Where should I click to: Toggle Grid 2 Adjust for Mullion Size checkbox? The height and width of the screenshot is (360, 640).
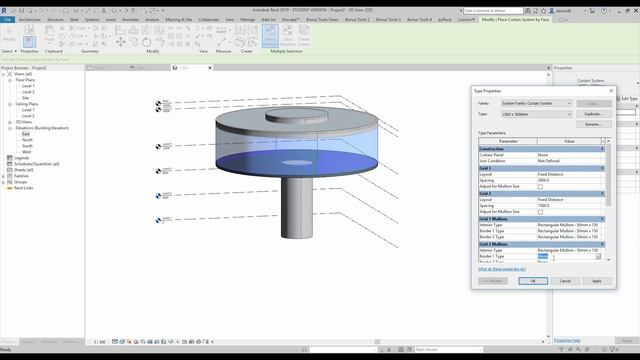[x=540, y=212]
